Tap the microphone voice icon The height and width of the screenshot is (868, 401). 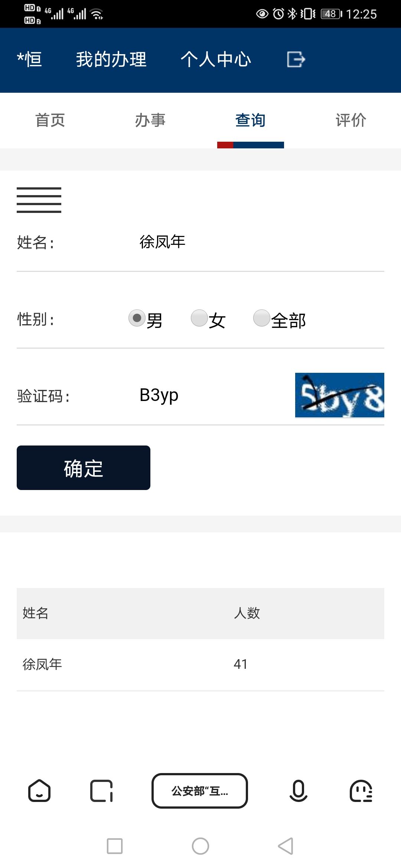(298, 791)
